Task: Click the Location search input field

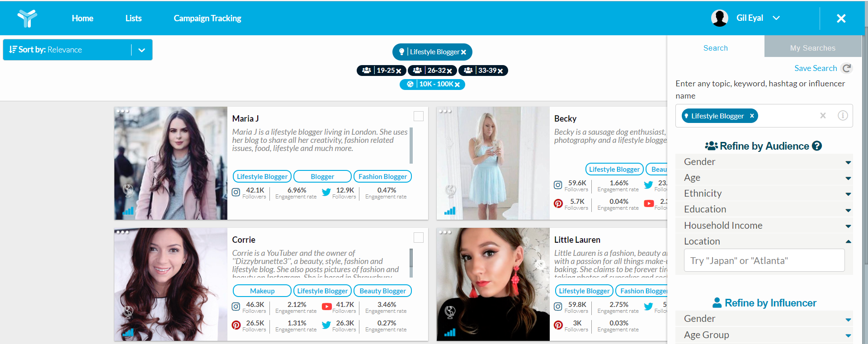Action: click(x=764, y=260)
